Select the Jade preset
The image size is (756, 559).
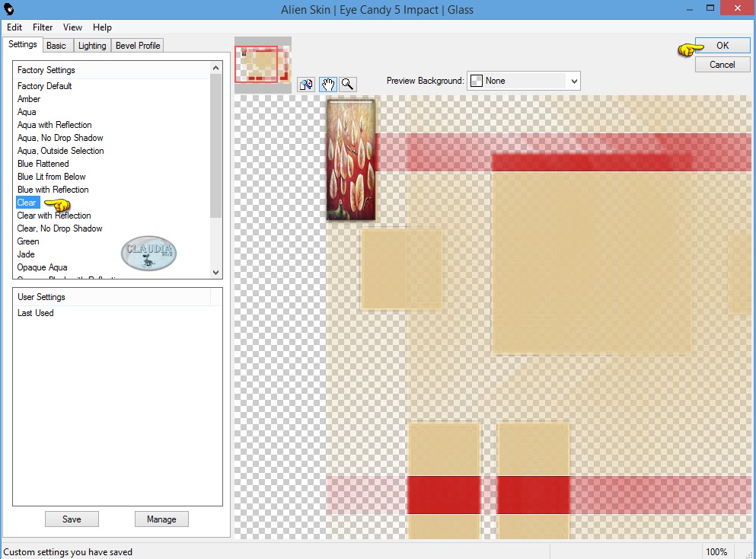coord(26,254)
